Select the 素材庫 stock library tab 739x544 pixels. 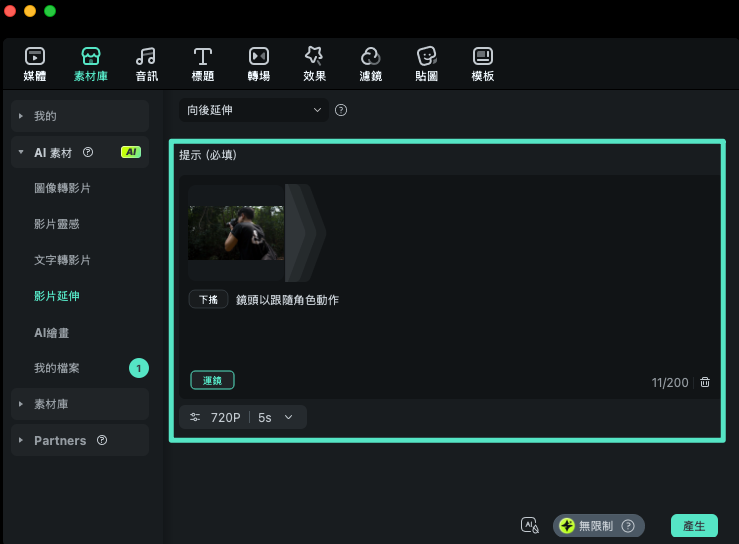pyautogui.click(x=91, y=64)
